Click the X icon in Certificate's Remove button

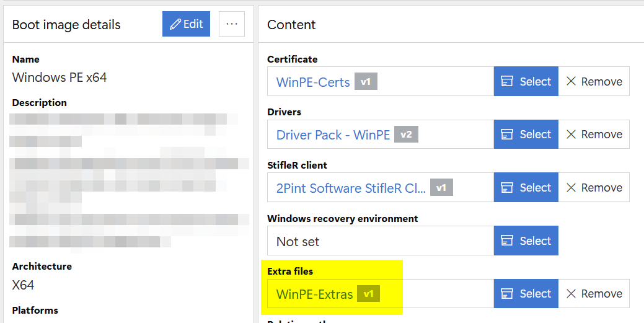pos(571,81)
